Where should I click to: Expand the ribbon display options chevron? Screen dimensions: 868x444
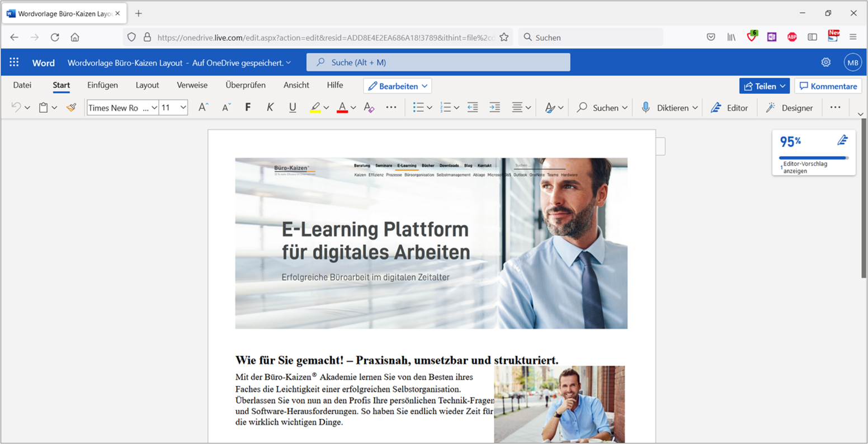click(x=860, y=114)
